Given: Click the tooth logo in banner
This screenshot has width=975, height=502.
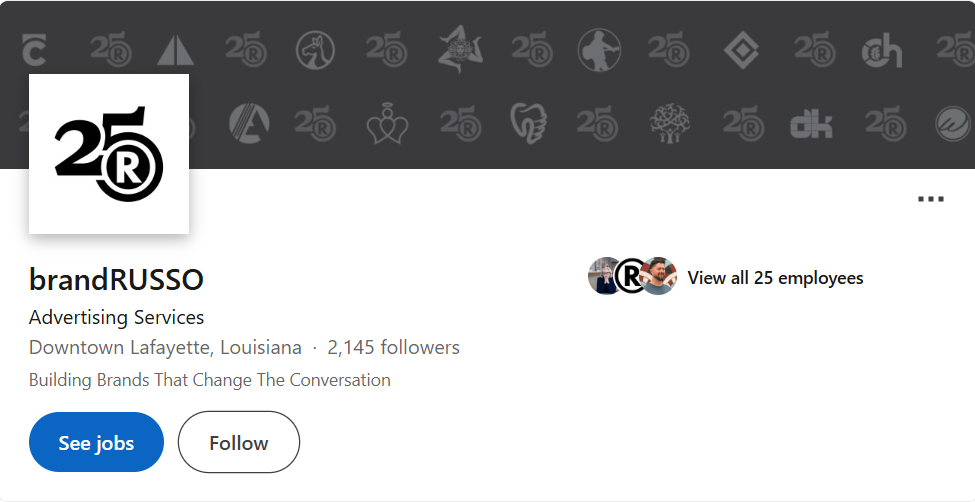Looking at the screenshot, I should [x=528, y=123].
